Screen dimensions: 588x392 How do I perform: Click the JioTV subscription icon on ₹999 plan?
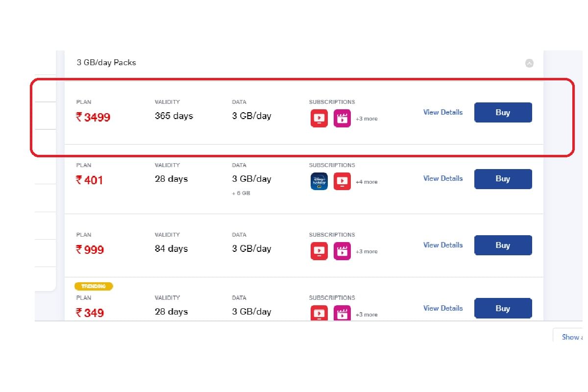pyautogui.click(x=318, y=250)
